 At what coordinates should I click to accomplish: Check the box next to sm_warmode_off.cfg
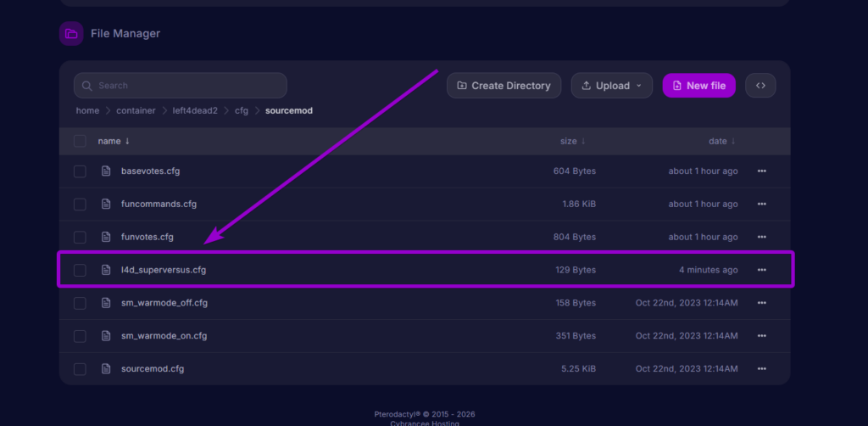pyautogui.click(x=80, y=303)
